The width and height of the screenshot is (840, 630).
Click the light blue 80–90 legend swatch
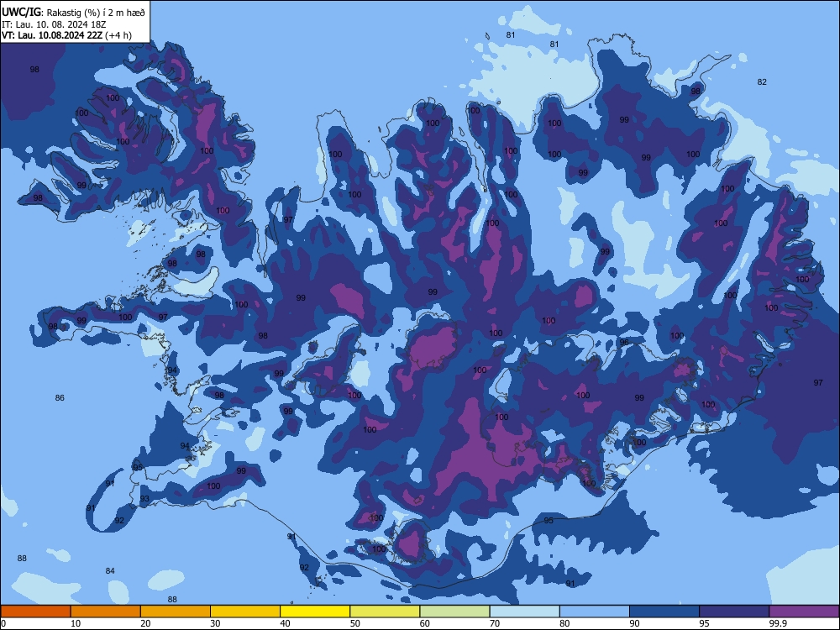[x=595, y=612]
